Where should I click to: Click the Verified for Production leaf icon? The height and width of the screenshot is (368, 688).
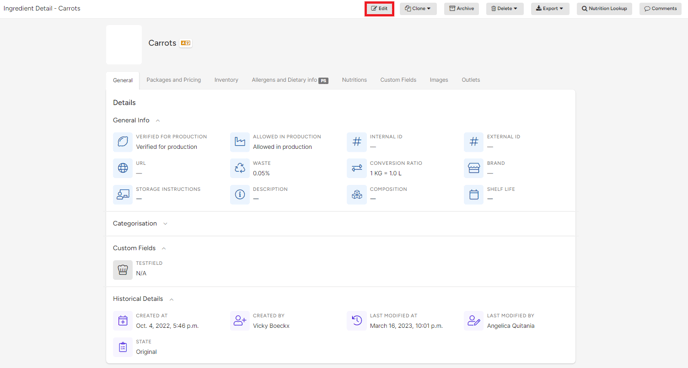coord(123,142)
